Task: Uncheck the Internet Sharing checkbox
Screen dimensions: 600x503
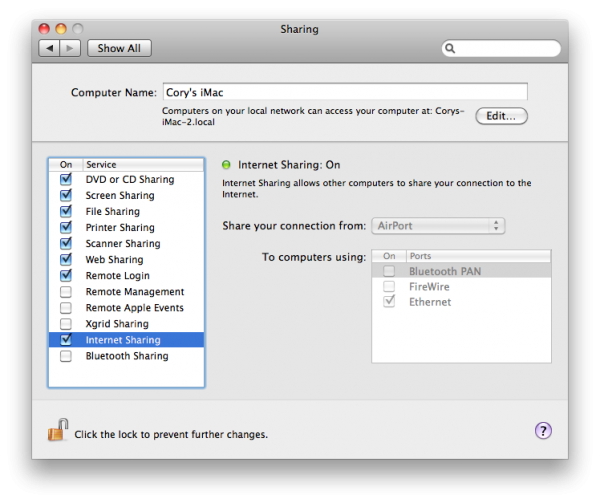Action: 66,340
